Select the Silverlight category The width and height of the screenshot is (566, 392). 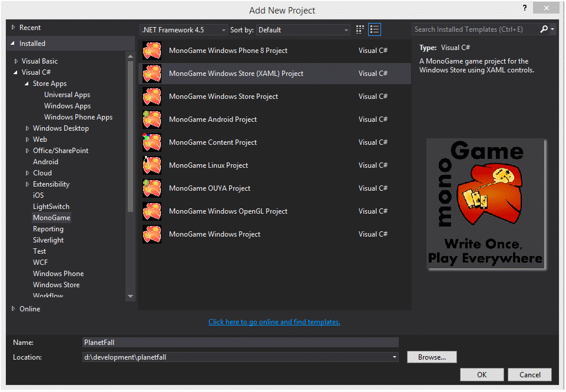click(48, 240)
